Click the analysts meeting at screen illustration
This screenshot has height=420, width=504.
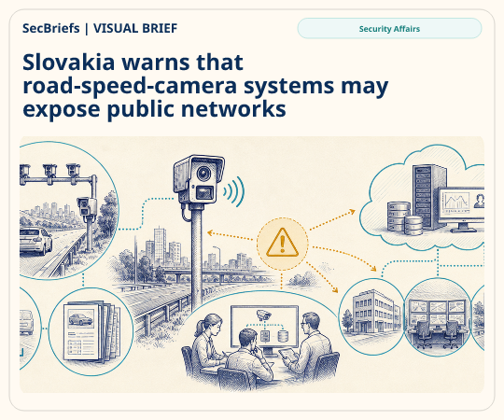point(260,343)
